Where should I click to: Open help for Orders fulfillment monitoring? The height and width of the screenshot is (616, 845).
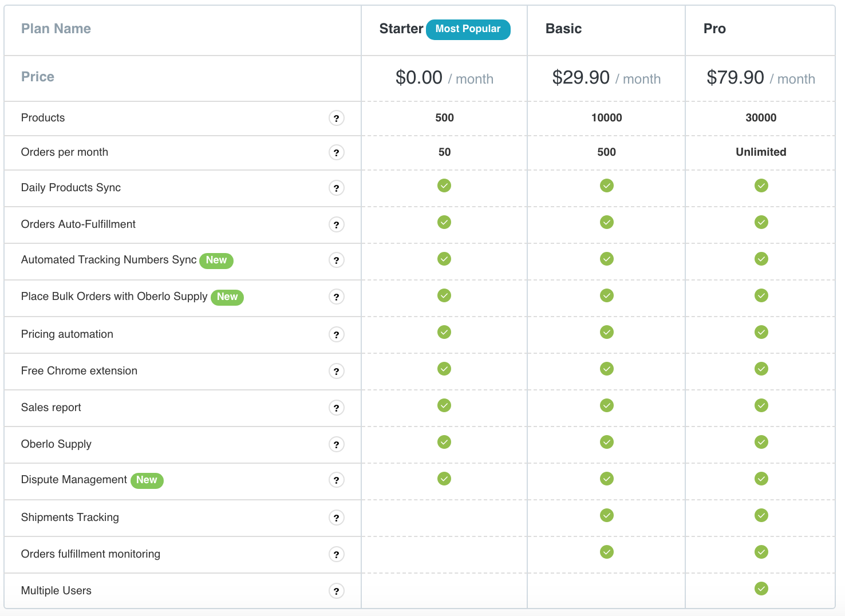337,555
